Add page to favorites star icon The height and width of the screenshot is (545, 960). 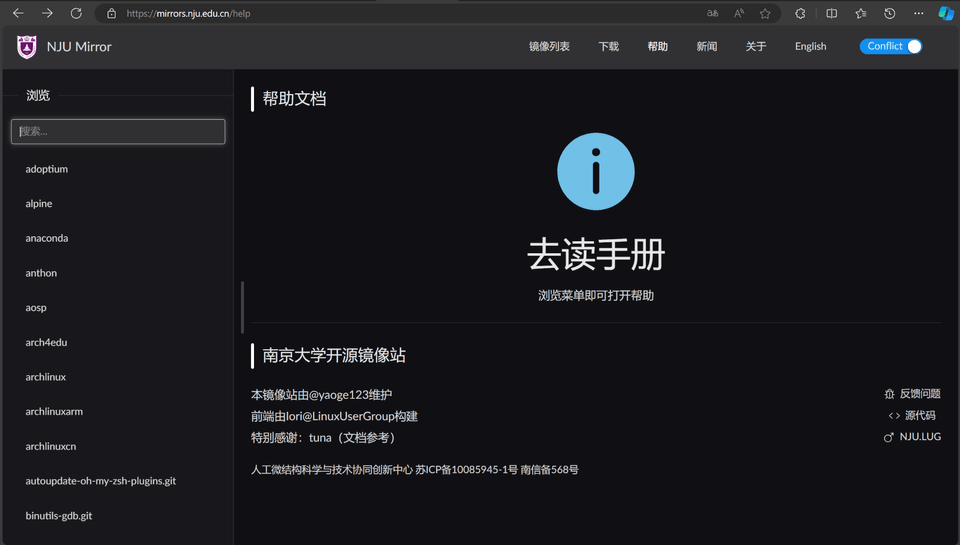(x=765, y=14)
